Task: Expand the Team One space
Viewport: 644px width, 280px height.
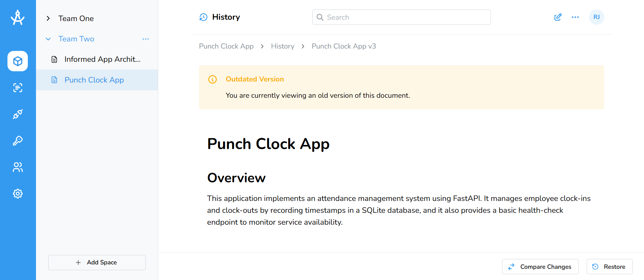Action: 48,19
